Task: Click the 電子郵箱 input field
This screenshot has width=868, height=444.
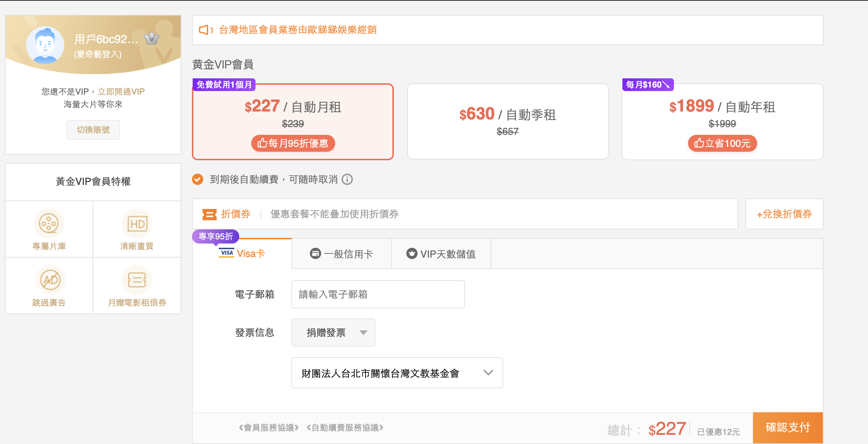Action: (x=378, y=294)
